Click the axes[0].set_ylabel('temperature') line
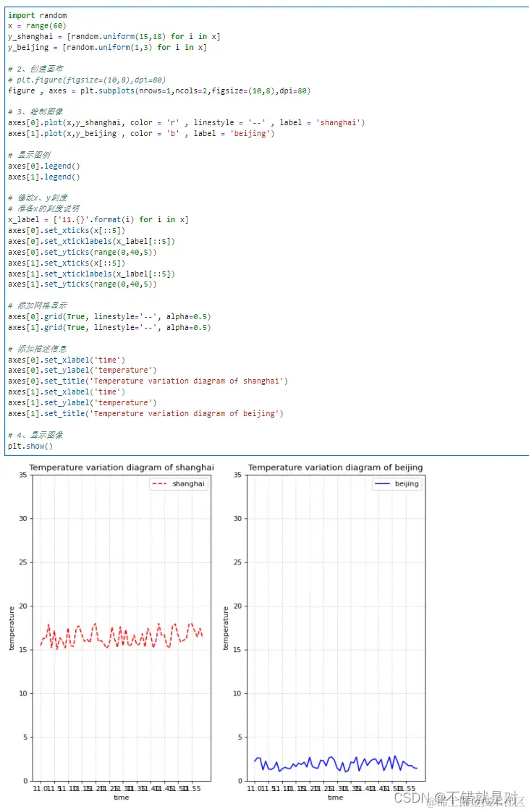529x812 pixels. [x=82, y=371]
